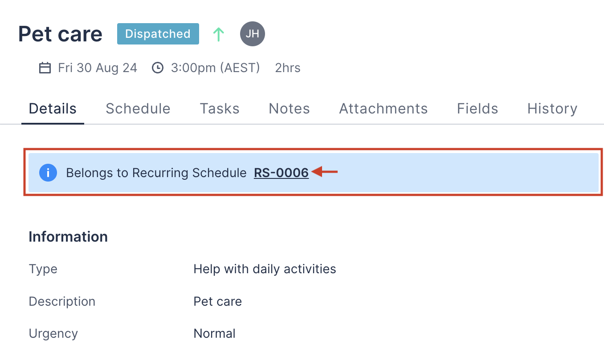Click the blue info icon in the banner
This screenshot has height=364, width=604.
48,173
